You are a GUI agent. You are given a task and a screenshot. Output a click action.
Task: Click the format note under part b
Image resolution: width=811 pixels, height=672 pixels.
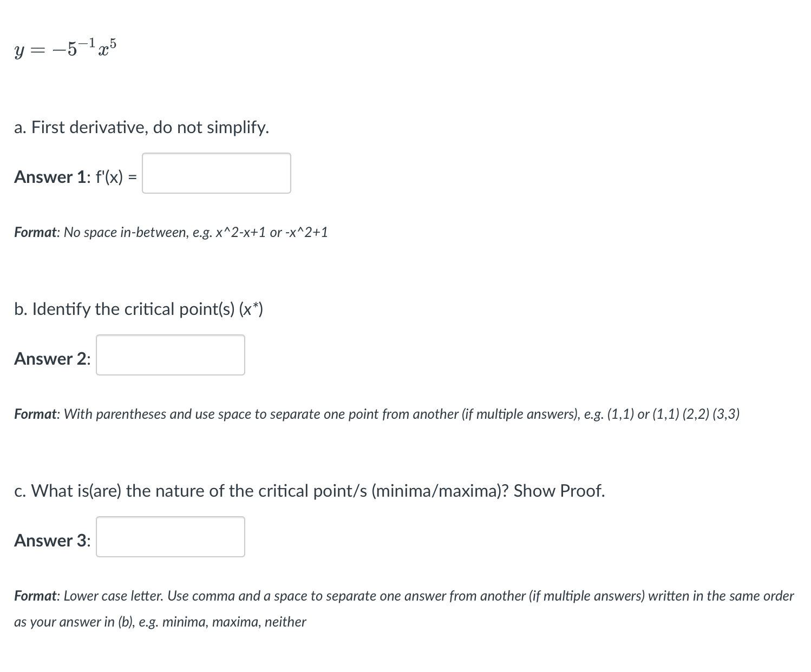coord(377,414)
